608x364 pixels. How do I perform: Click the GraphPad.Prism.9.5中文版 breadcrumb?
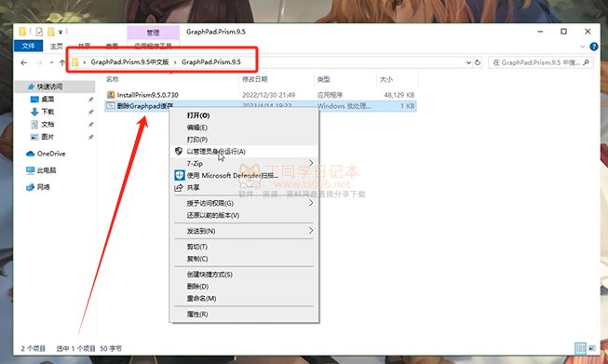click(x=130, y=62)
